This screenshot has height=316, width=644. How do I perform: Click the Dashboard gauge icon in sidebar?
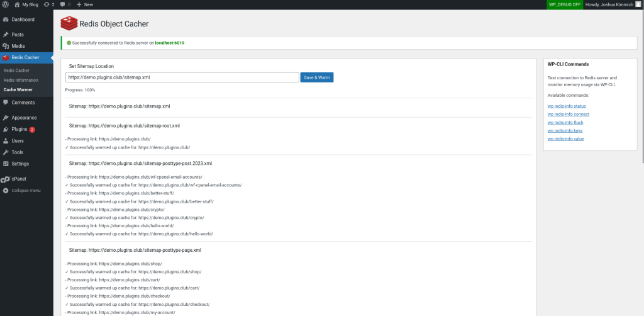coord(6,20)
